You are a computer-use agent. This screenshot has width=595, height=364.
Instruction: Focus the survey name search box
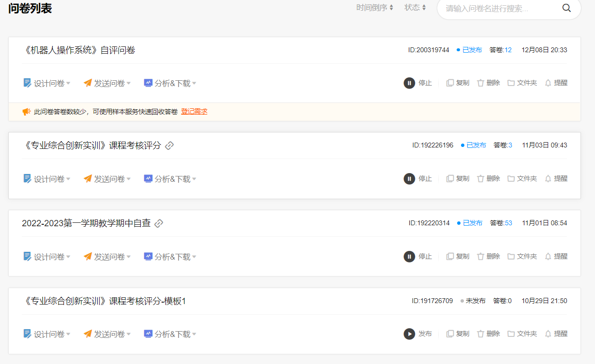click(498, 9)
